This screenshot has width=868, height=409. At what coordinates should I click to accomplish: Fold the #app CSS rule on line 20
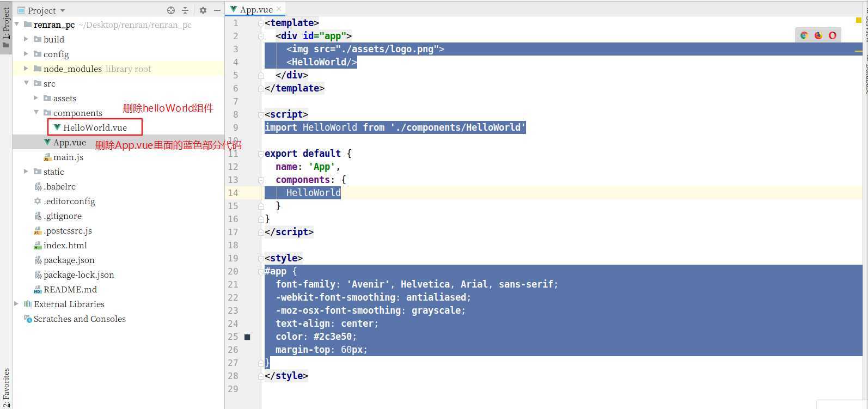pyautogui.click(x=261, y=272)
